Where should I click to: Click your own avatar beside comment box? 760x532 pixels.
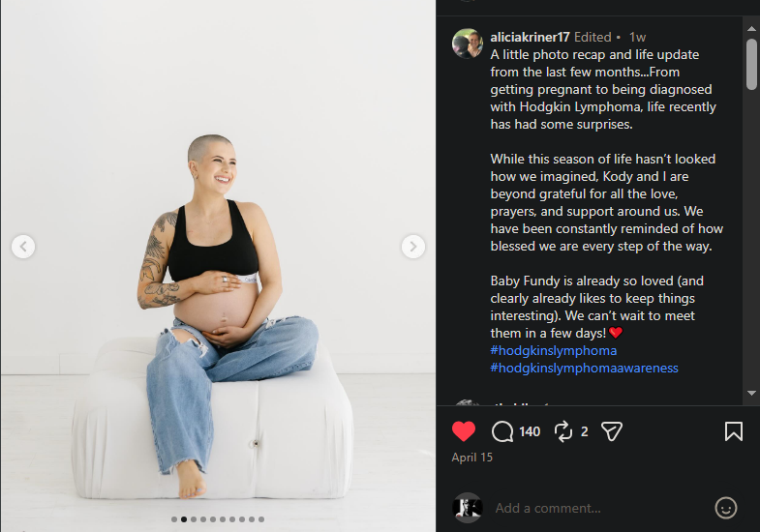[468, 508]
